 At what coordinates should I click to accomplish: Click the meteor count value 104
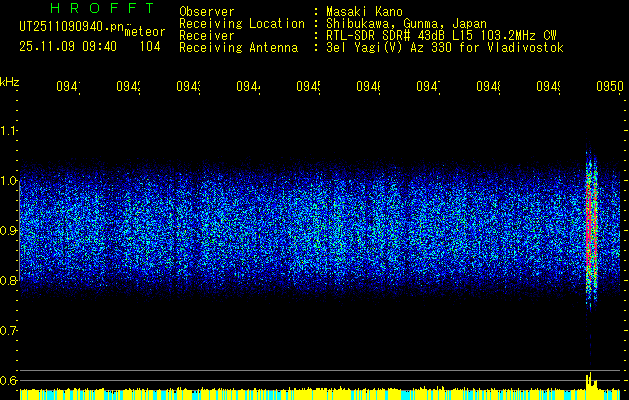[x=150, y=47]
